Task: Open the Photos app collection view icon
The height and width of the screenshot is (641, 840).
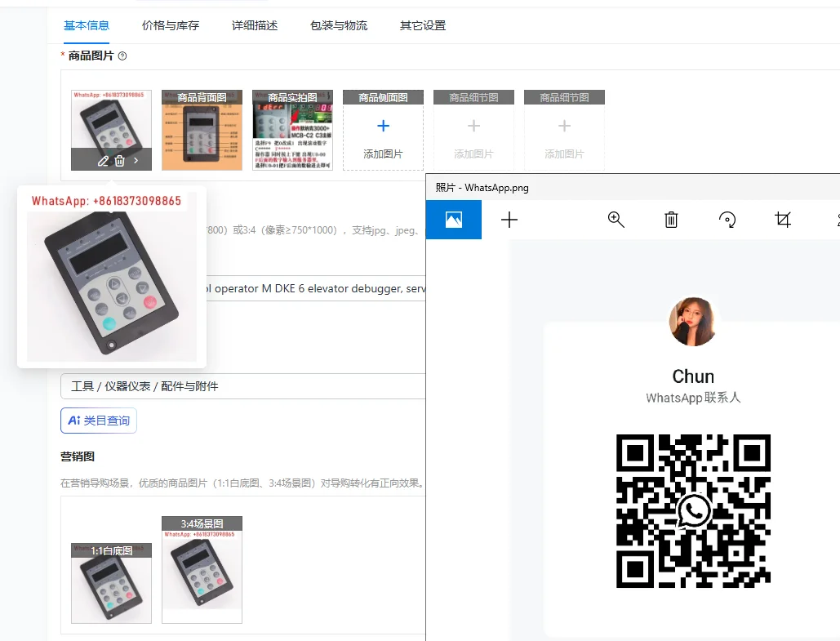Action: pyautogui.click(x=454, y=220)
